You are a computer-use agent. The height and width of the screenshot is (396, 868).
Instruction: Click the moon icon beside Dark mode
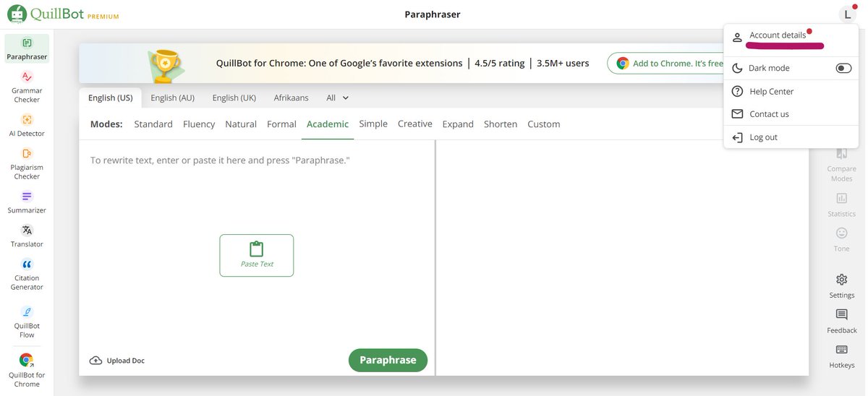pyautogui.click(x=737, y=68)
